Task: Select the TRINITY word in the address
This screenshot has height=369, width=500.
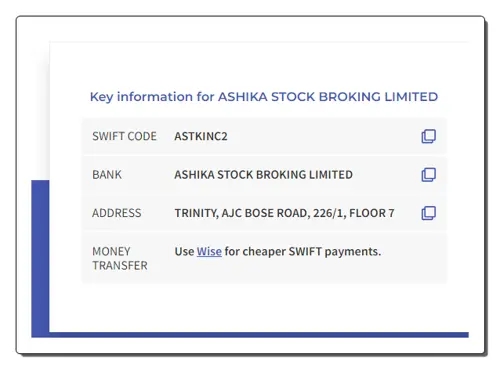Action: tap(196, 213)
